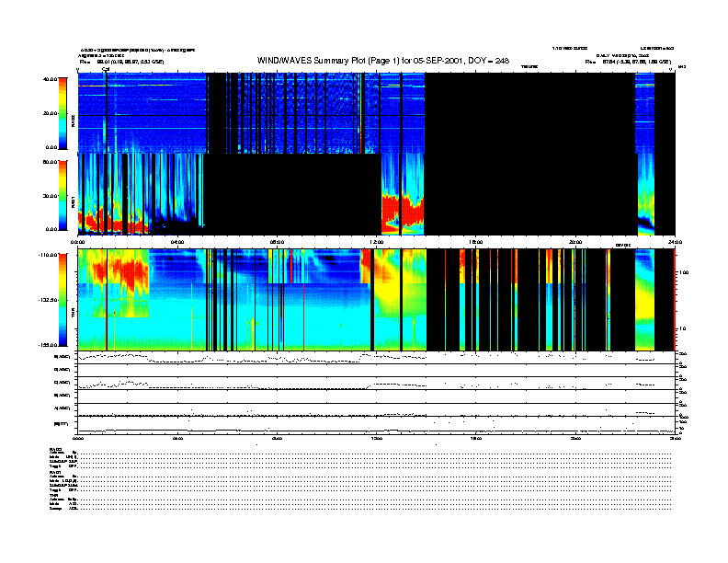Click 20:00 label below the RAD1 panel

[x=575, y=242]
